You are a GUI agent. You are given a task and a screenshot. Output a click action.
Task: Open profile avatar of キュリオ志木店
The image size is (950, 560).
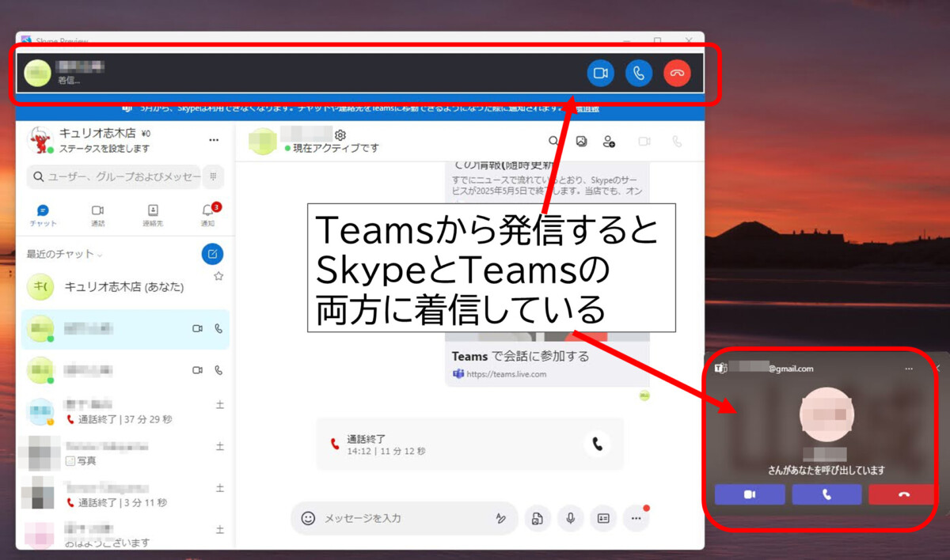[x=40, y=140]
